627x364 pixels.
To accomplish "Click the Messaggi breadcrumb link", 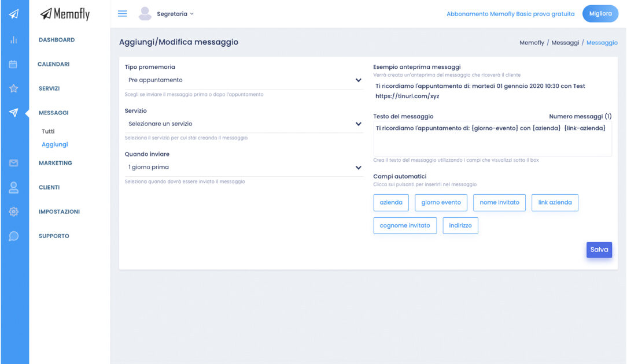I will [565, 43].
